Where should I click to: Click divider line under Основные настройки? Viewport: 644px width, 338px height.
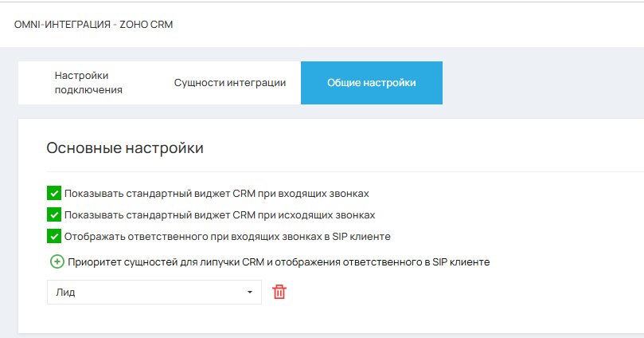[x=345, y=171]
